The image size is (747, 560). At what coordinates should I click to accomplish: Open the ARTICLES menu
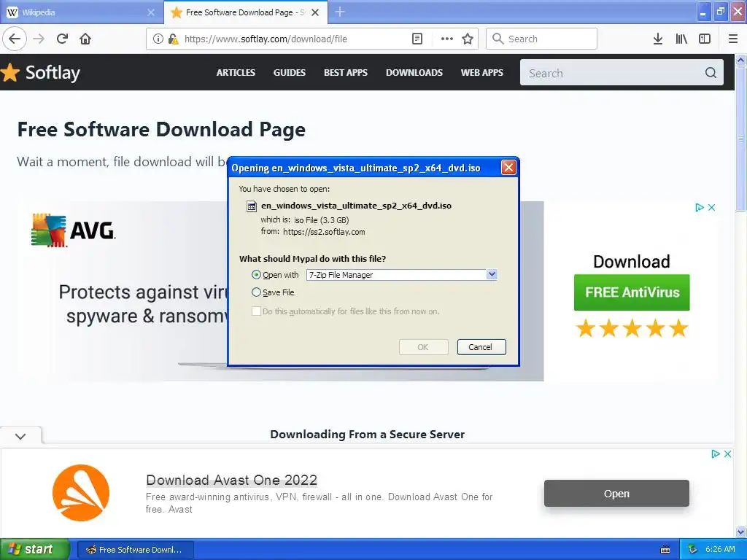(236, 72)
